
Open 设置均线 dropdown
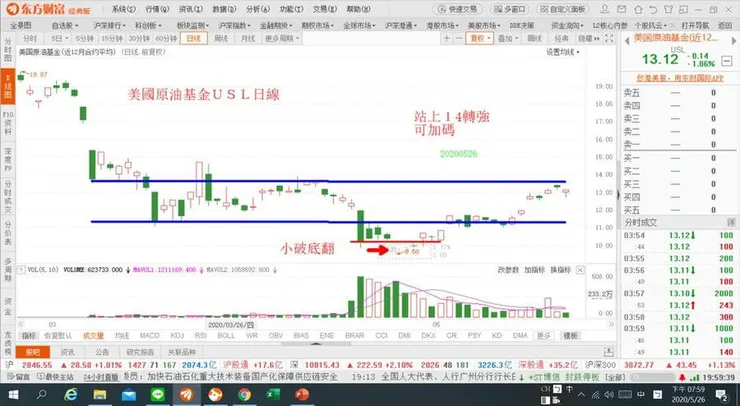coord(563,52)
